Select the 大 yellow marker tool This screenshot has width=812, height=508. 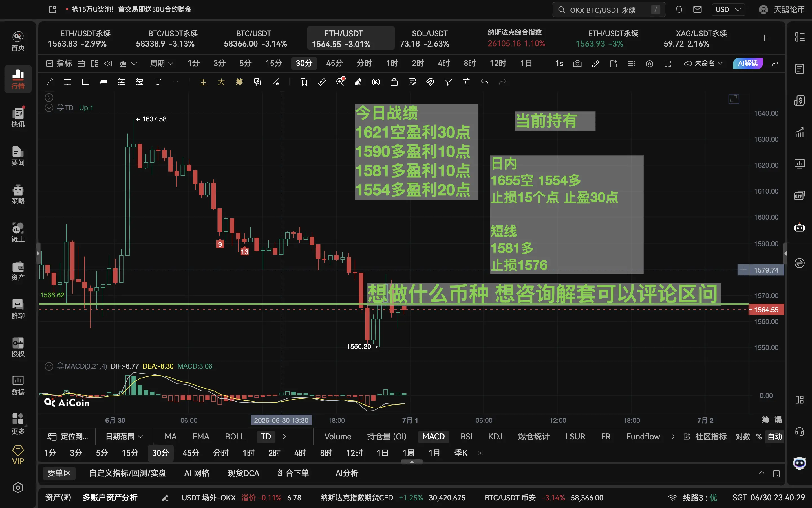[221, 82]
